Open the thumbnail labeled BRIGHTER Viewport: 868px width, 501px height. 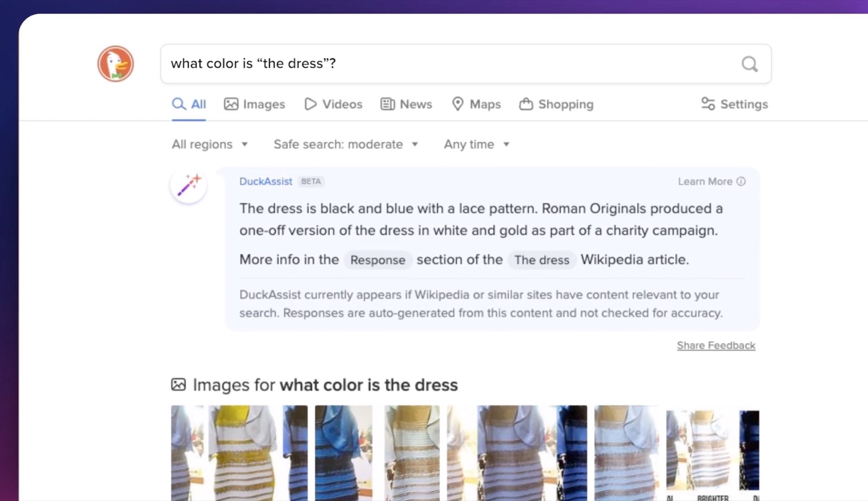click(x=712, y=455)
